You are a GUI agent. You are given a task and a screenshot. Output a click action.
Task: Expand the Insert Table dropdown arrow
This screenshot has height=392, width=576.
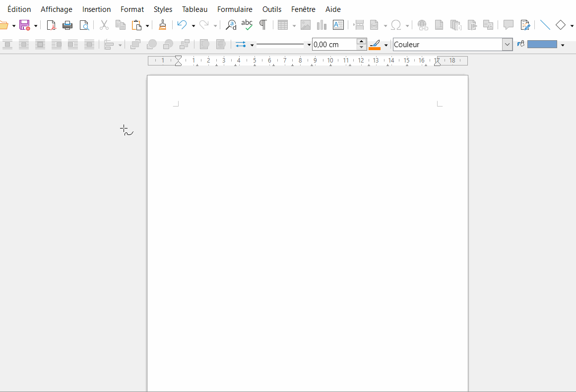[x=294, y=26]
